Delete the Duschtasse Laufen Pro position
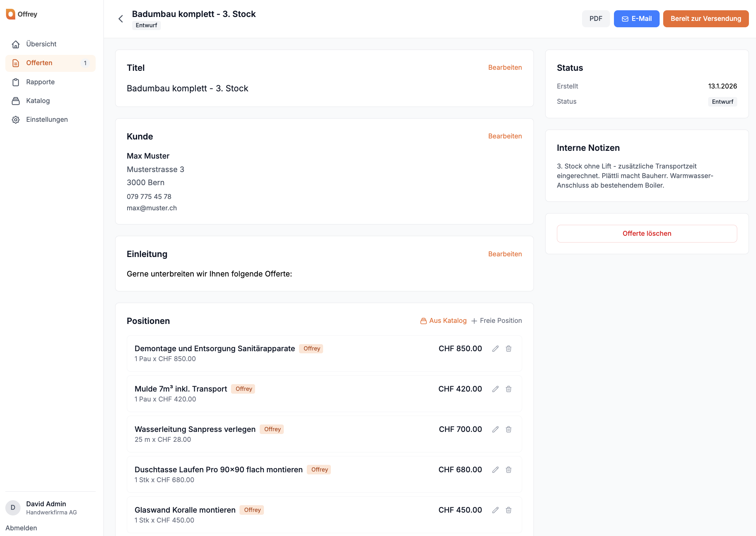The height and width of the screenshot is (536, 756). (508, 470)
